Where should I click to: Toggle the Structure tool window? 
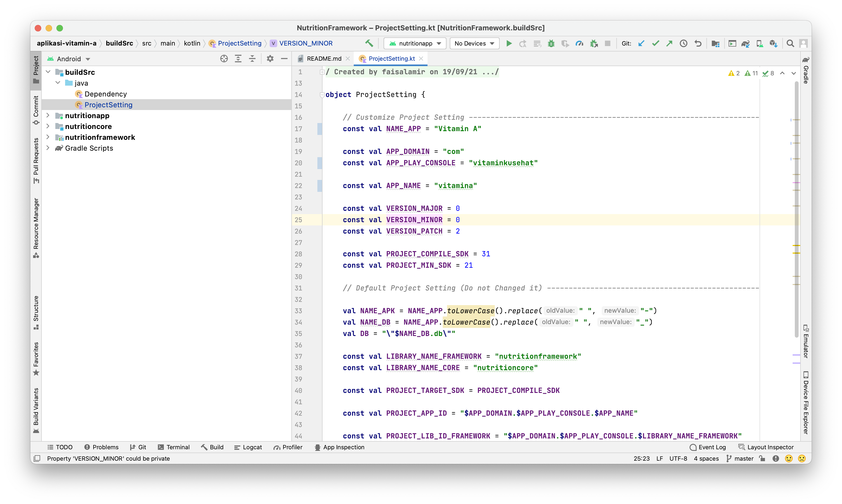[36, 312]
